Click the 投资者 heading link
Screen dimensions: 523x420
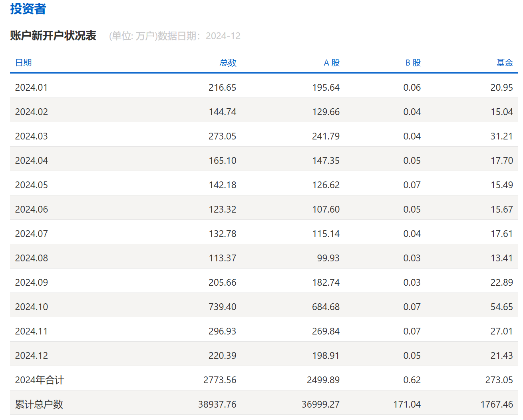28,9
